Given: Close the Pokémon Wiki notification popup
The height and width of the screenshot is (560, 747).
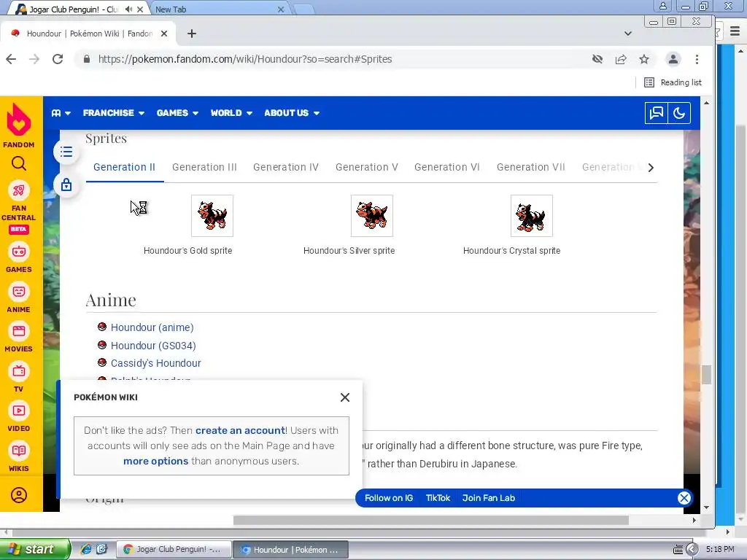Looking at the screenshot, I should pyautogui.click(x=345, y=397).
